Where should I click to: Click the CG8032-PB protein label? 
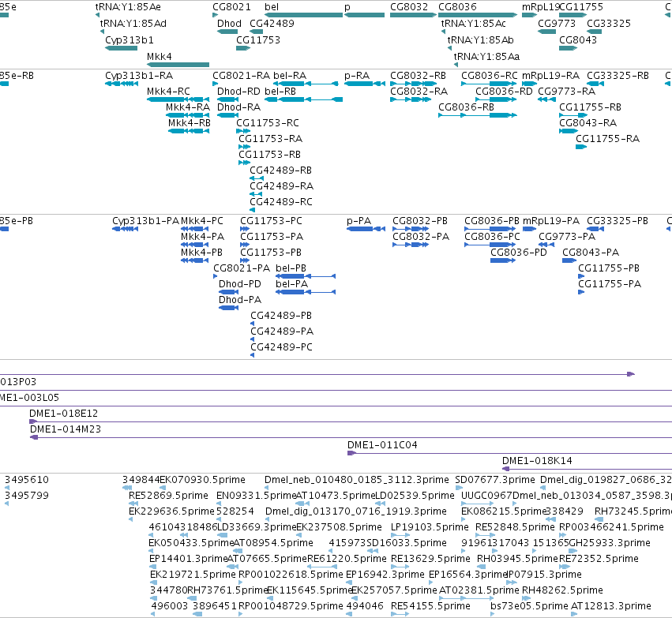420,221
